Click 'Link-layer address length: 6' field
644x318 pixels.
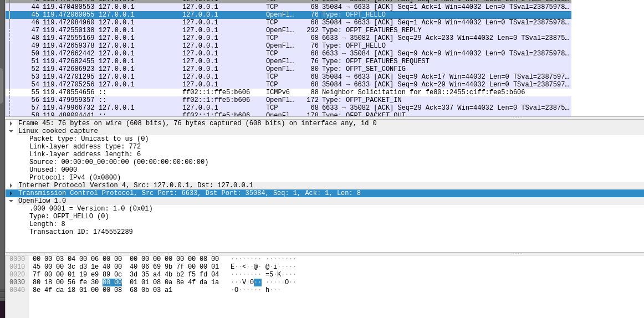tap(85, 155)
